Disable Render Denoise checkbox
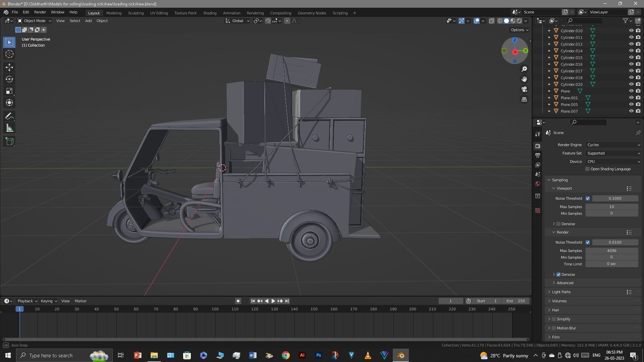The height and width of the screenshot is (362, 644). [x=558, y=275]
